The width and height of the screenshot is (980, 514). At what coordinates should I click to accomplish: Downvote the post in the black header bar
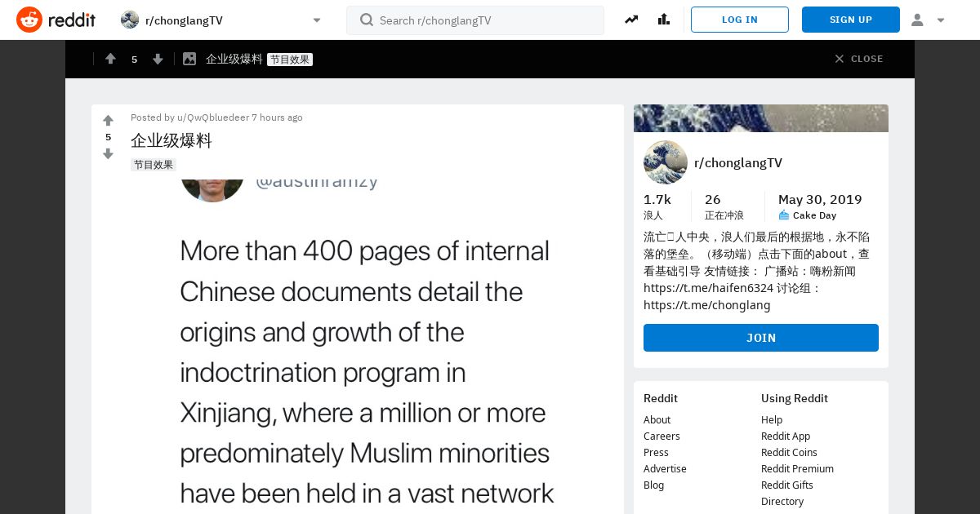coord(158,59)
